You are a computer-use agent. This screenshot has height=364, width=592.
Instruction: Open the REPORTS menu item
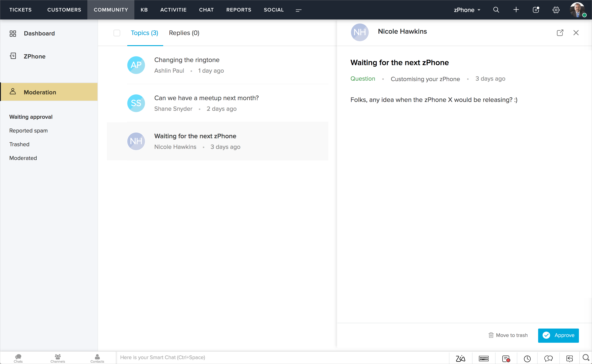point(239,10)
